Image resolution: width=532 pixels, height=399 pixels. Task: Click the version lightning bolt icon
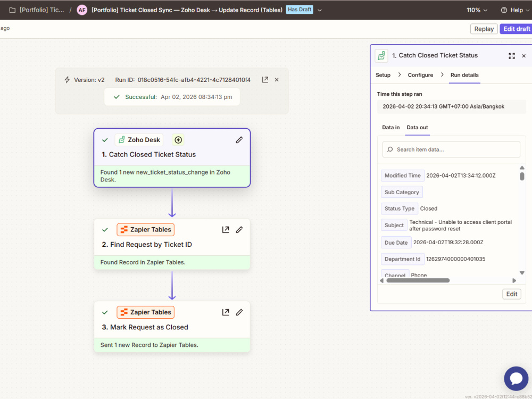(x=67, y=80)
